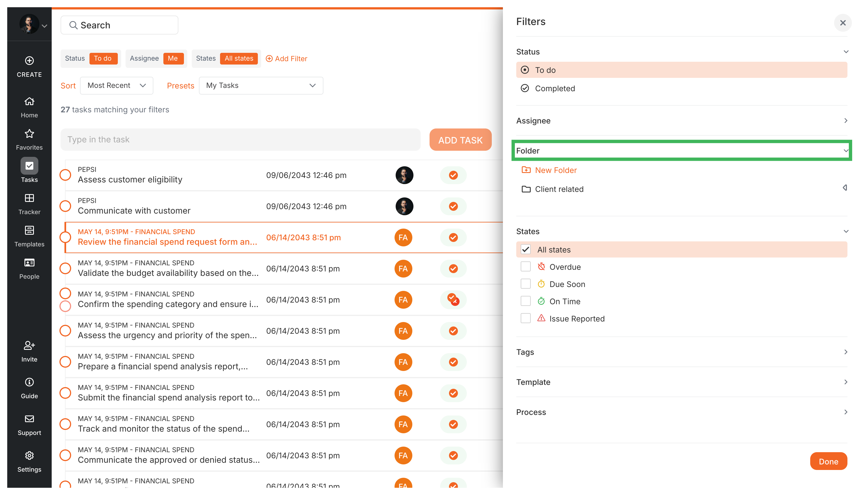The width and height of the screenshot is (868, 495).
Task: Click the States All states chip
Action: coord(226,58)
